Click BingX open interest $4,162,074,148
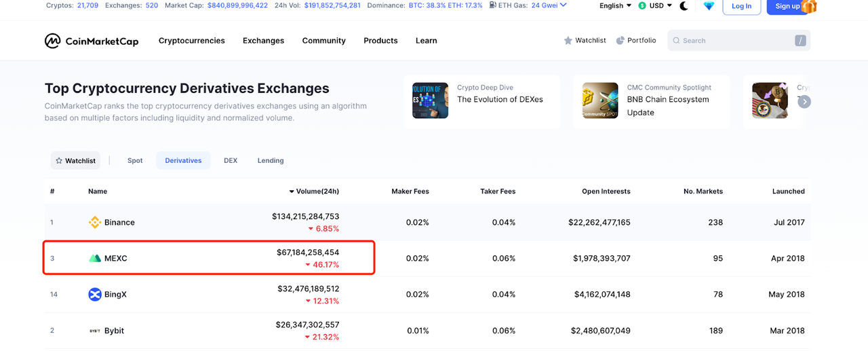The height and width of the screenshot is (351, 868). 601,295
